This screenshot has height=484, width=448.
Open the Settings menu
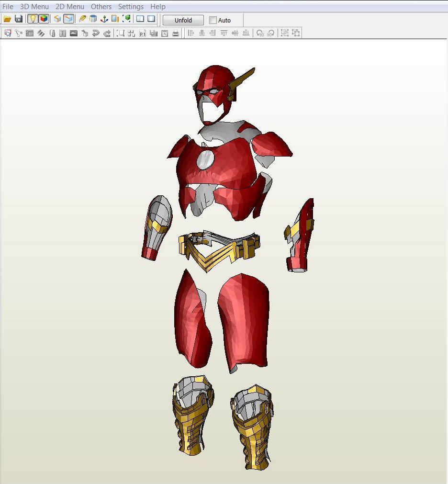point(131,7)
